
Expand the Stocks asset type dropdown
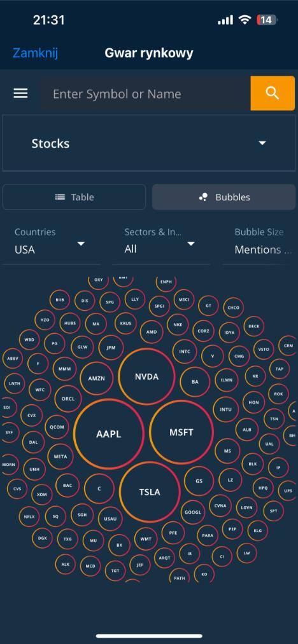click(149, 143)
